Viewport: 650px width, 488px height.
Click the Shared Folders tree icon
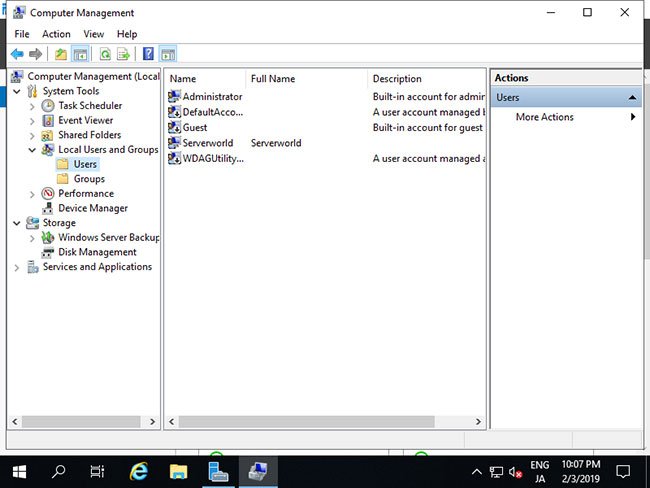pos(47,135)
